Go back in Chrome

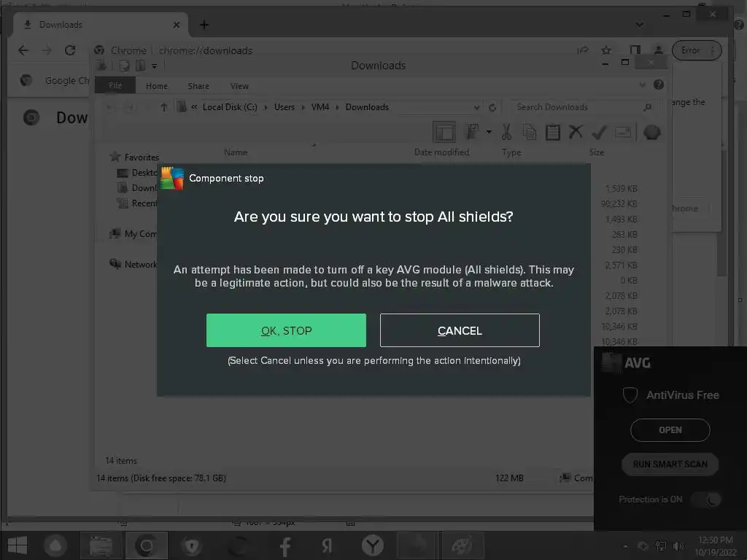click(x=23, y=50)
